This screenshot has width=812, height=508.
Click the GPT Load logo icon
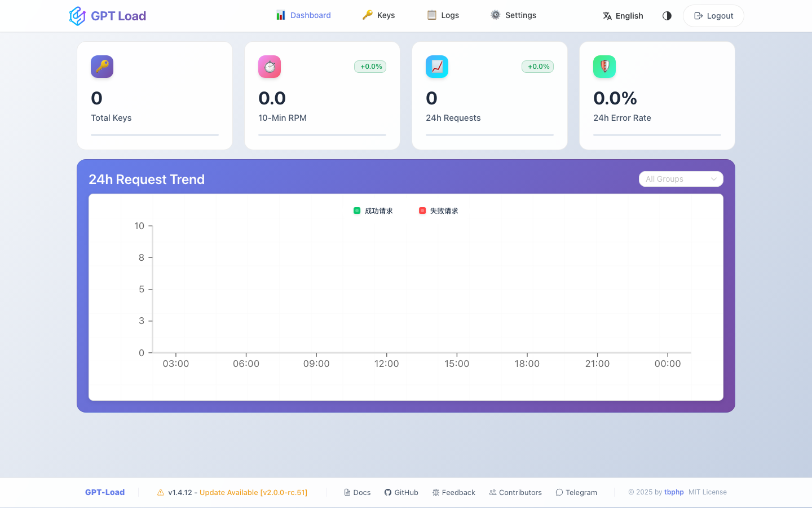[77, 16]
